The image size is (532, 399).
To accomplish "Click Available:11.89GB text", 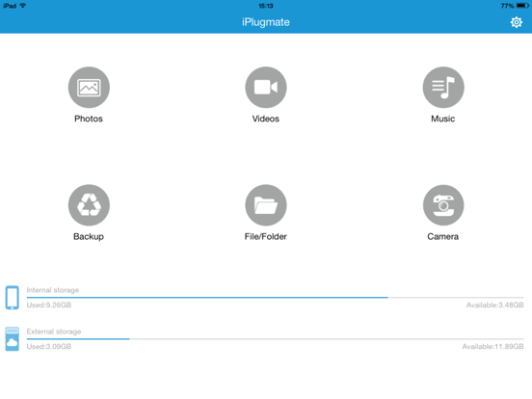I will pyautogui.click(x=492, y=346).
